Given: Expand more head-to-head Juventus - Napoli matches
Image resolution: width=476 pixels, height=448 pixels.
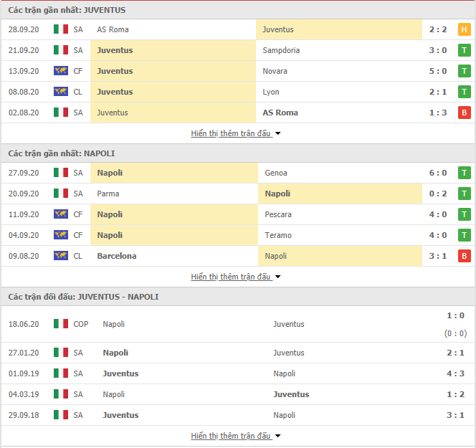Looking at the screenshot, I should (236, 436).
